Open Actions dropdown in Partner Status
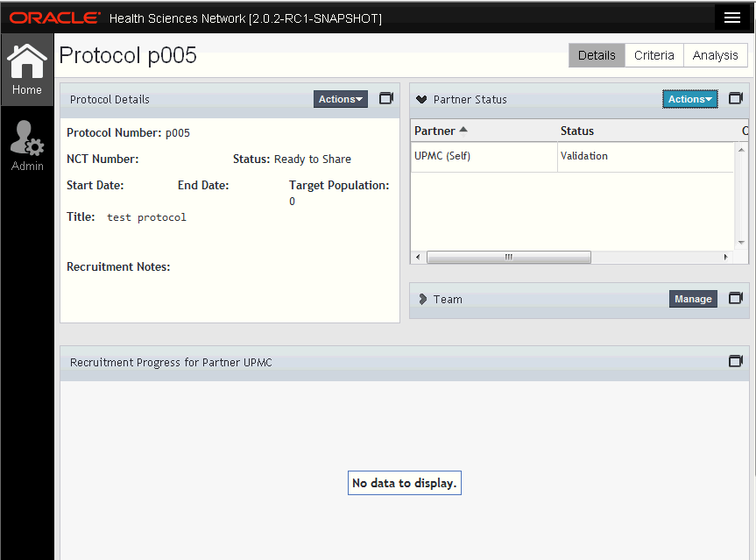 click(x=690, y=99)
